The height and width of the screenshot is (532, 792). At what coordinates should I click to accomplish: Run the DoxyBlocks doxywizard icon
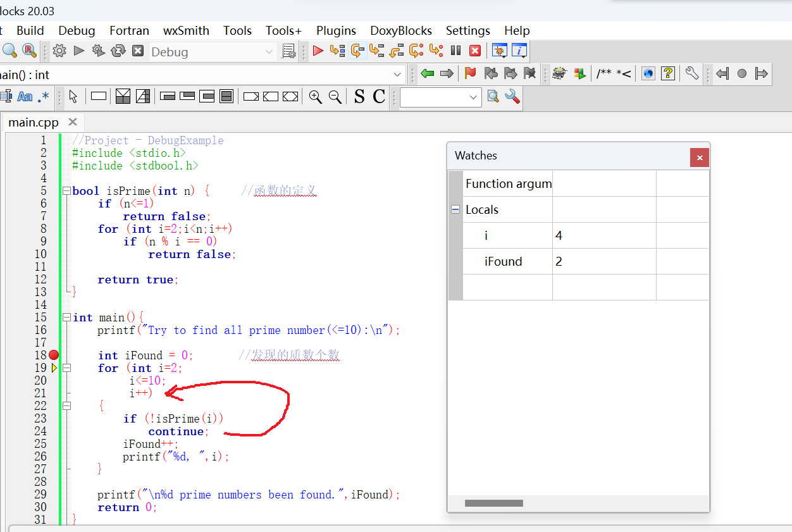tap(559, 73)
